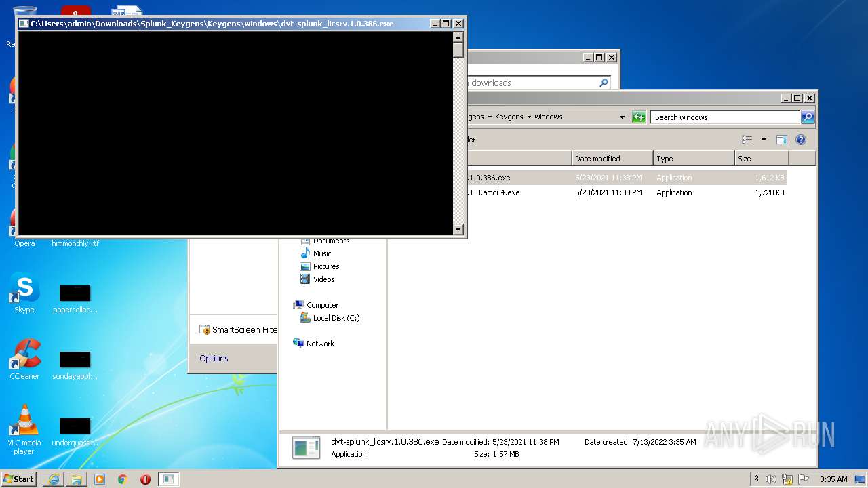This screenshot has width=868, height=488.
Task: Select the .1.0.amd64.exe file row
Action: (x=627, y=192)
